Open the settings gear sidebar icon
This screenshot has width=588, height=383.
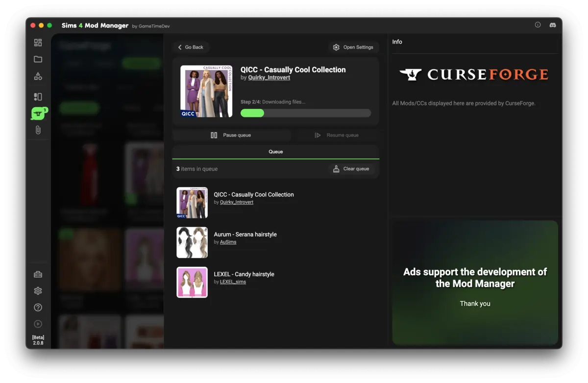tap(38, 291)
